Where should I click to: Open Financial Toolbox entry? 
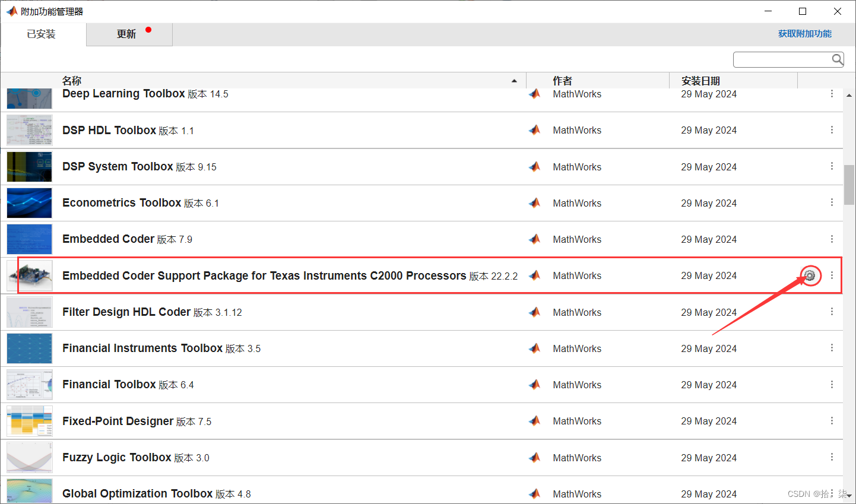[x=109, y=385]
